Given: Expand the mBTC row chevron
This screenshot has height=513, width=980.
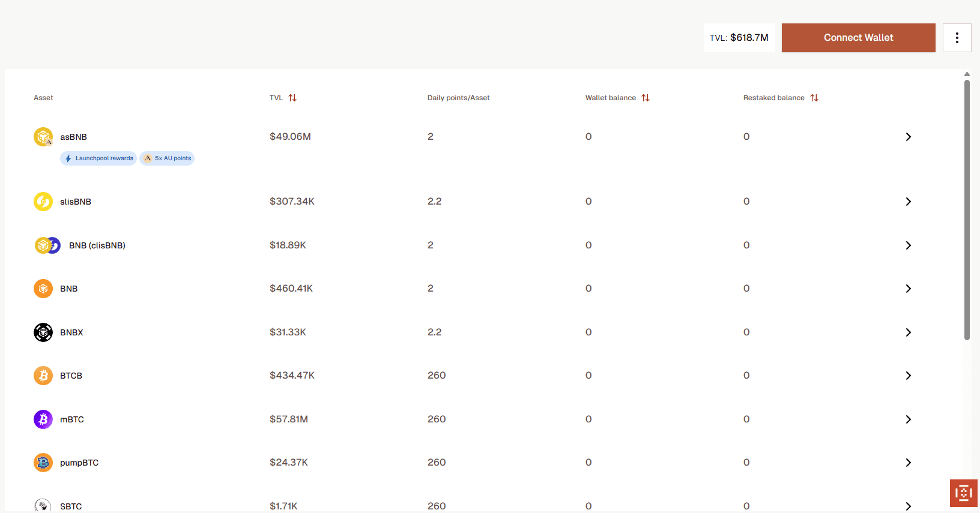Looking at the screenshot, I should click(908, 419).
